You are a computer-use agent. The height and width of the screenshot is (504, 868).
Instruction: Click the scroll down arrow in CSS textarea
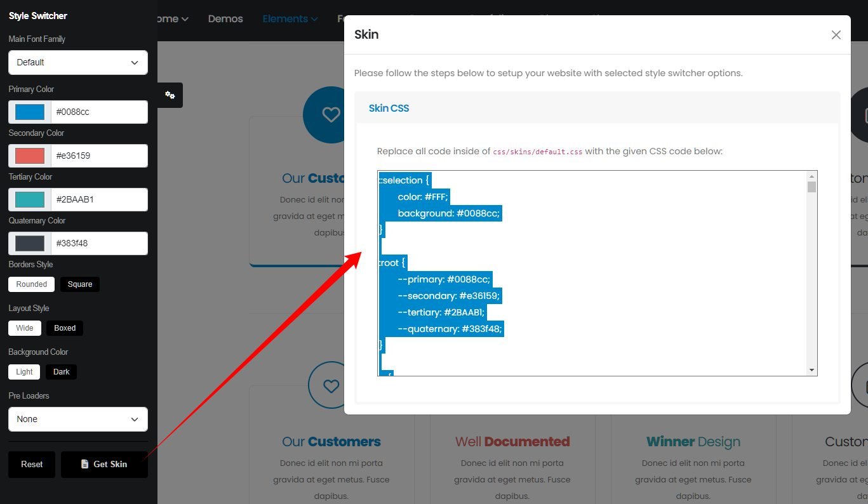click(x=811, y=370)
